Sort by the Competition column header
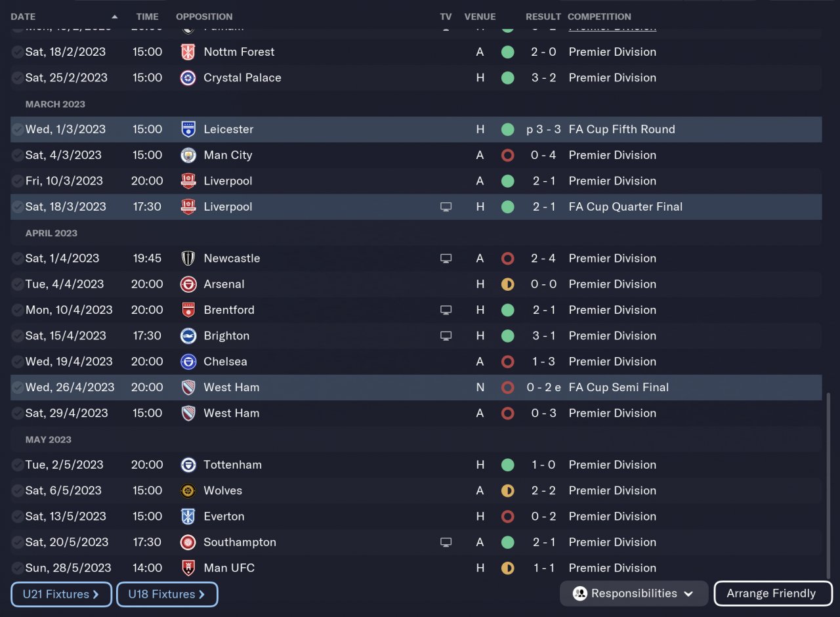The image size is (840, 617). point(599,16)
